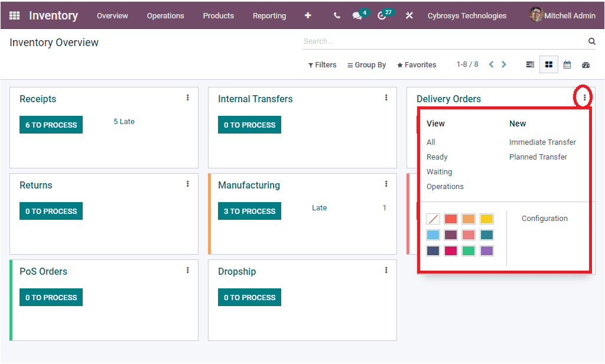Click the 6 TO PROCESS Receipts button

(51, 125)
